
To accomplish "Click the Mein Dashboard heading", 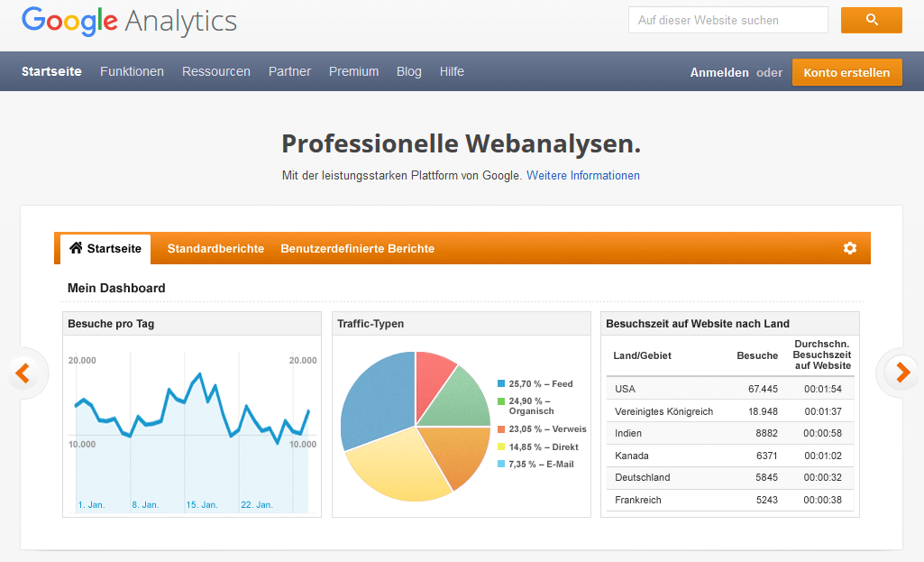I will coord(116,288).
